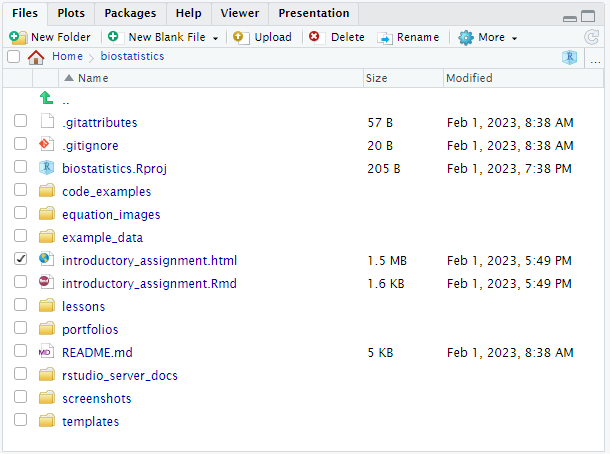The width and height of the screenshot is (610, 454).
Task: Click the README.md markdown icon
Action: pos(46,351)
